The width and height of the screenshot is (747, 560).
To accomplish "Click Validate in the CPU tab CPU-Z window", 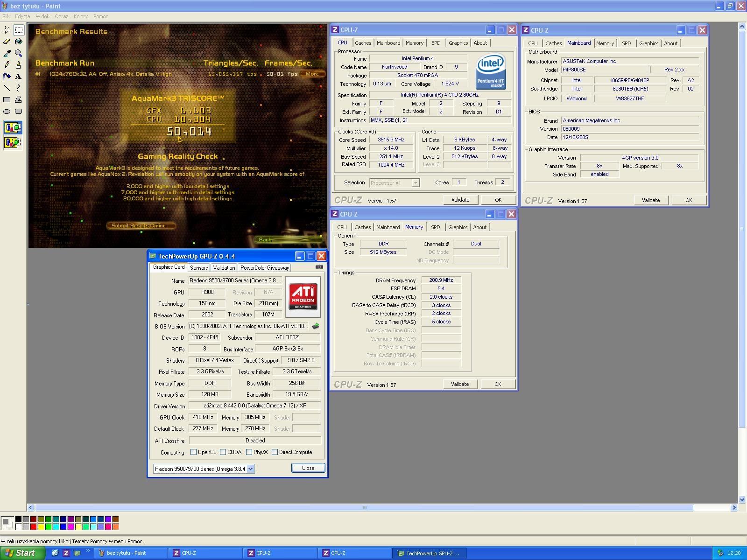I will point(460,200).
